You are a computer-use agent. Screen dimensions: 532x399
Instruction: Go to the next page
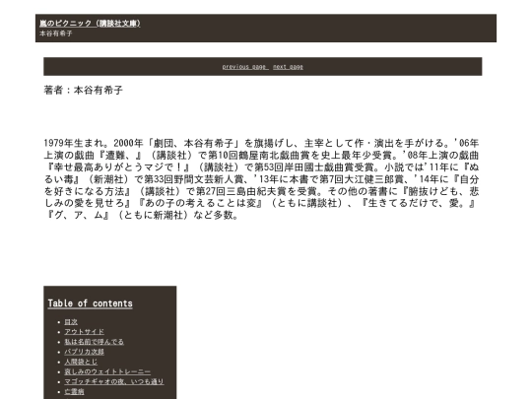click(x=288, y=67)
